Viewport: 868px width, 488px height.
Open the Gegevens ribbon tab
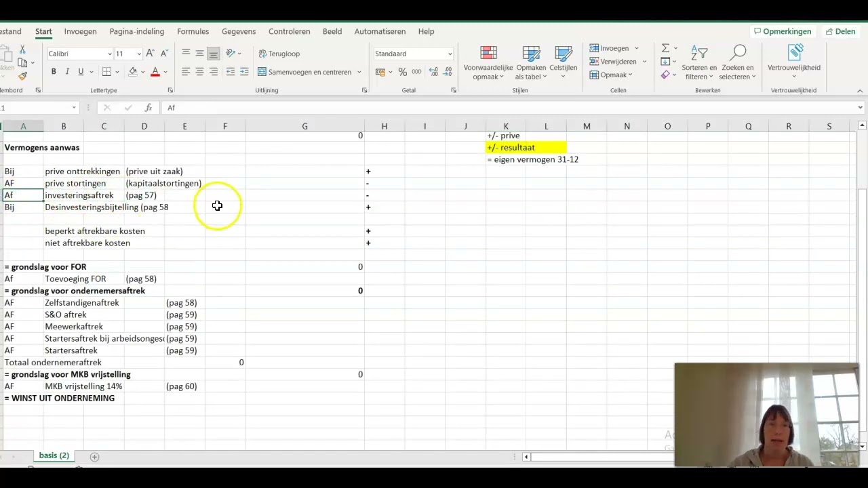239,31
